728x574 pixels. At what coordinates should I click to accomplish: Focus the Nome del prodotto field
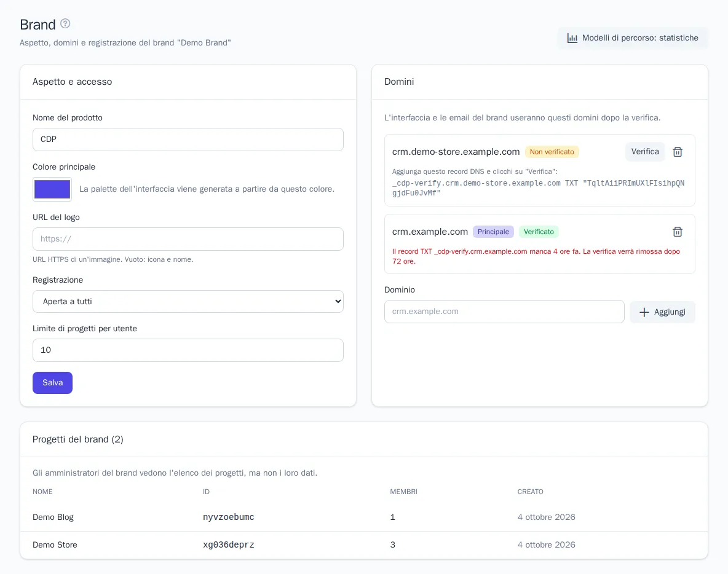188,140
